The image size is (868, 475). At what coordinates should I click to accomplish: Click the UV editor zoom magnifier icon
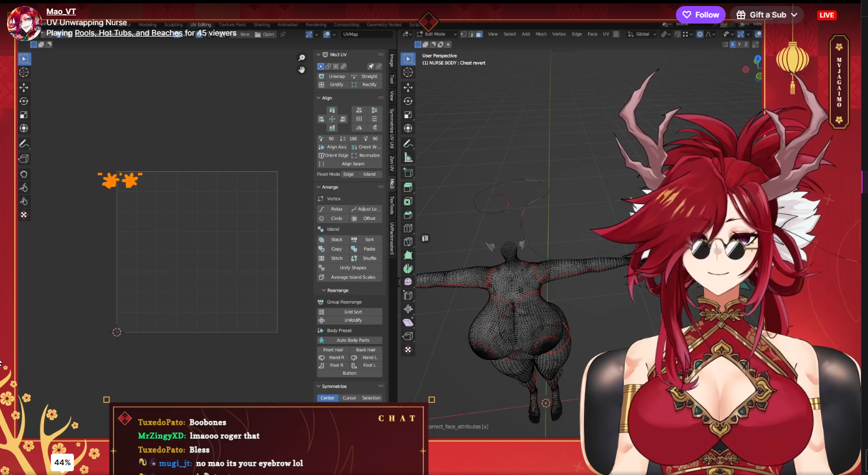click(302, 58)
